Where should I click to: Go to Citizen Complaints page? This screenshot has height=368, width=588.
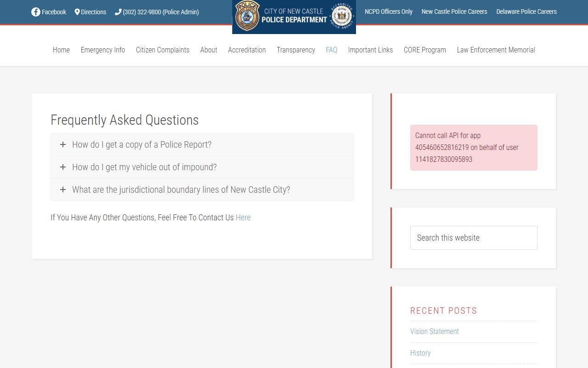pos(163,50)
